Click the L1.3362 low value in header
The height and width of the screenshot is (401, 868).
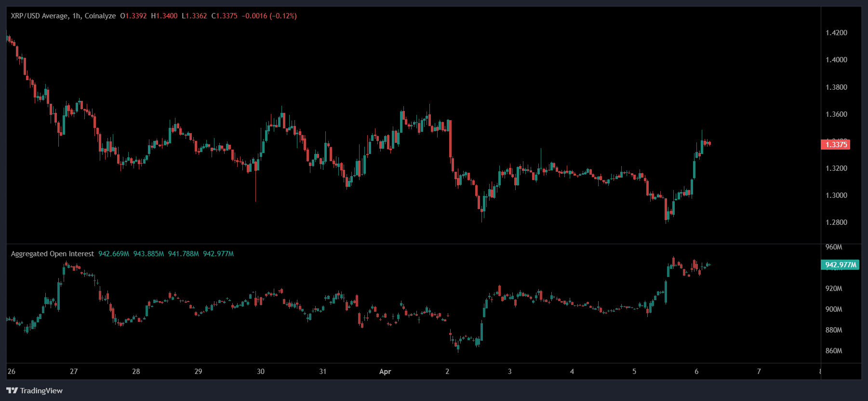click(x=194, y=16)
